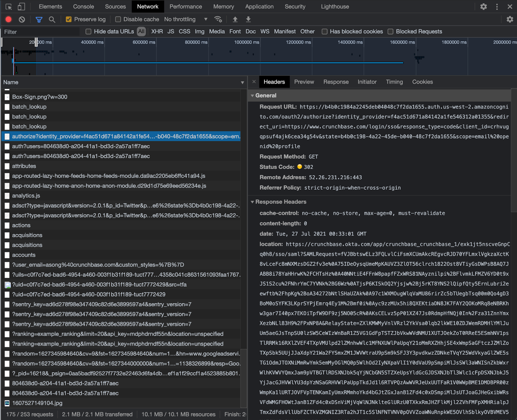This screenshot has height=420, width=517.
Task: Click file icon beside attributes request
Action: coord(7,166)
